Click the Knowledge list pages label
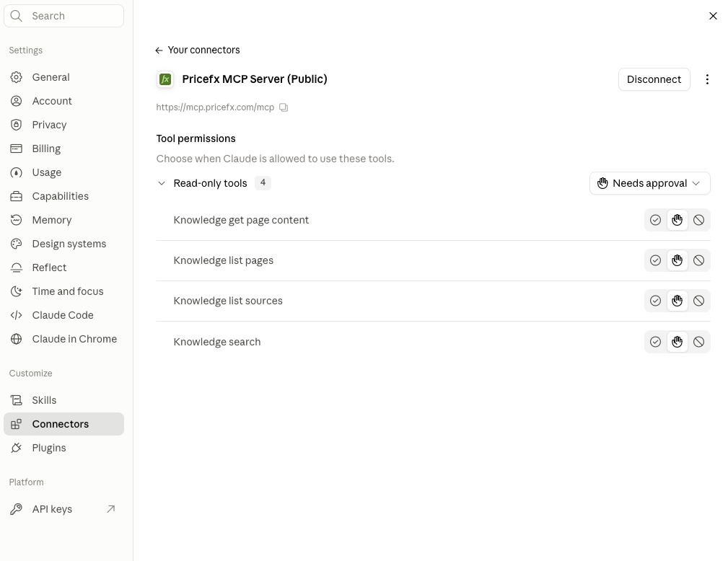The height and width of the screenshot is (561, 728). 224,260
